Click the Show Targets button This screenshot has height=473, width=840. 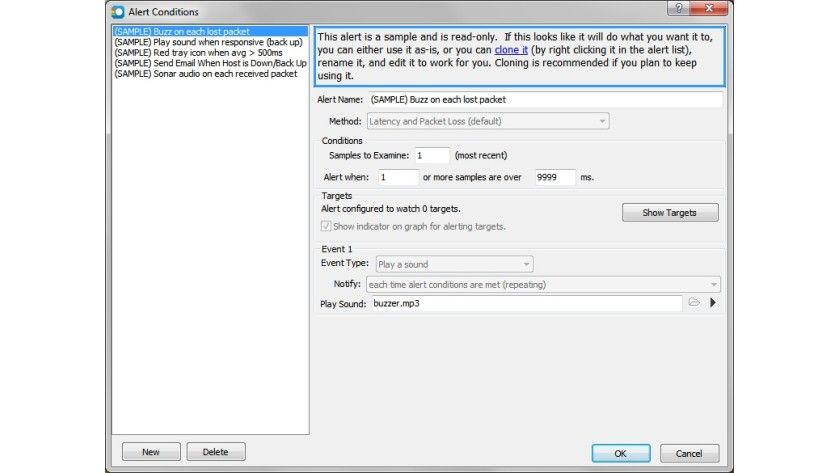(670, 213)
